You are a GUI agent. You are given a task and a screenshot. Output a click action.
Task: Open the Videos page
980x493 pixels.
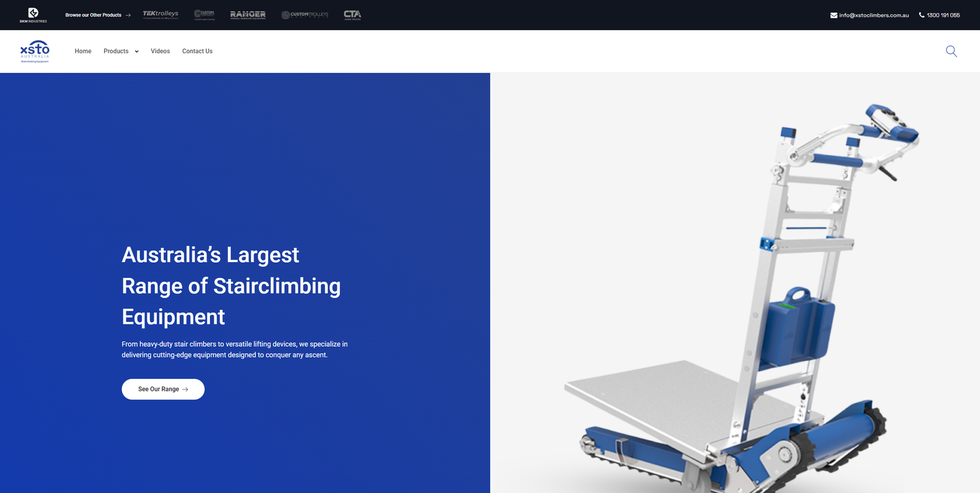click(x=160, y=51)
